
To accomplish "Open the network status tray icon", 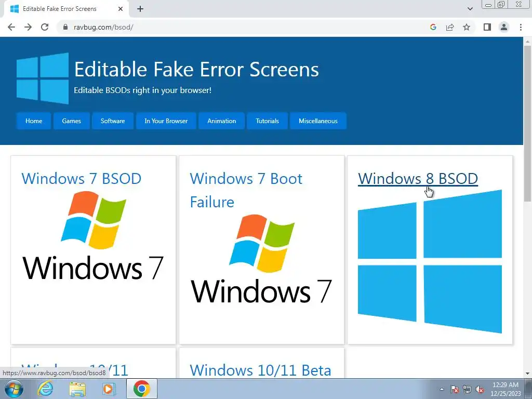I will point(467,389).
